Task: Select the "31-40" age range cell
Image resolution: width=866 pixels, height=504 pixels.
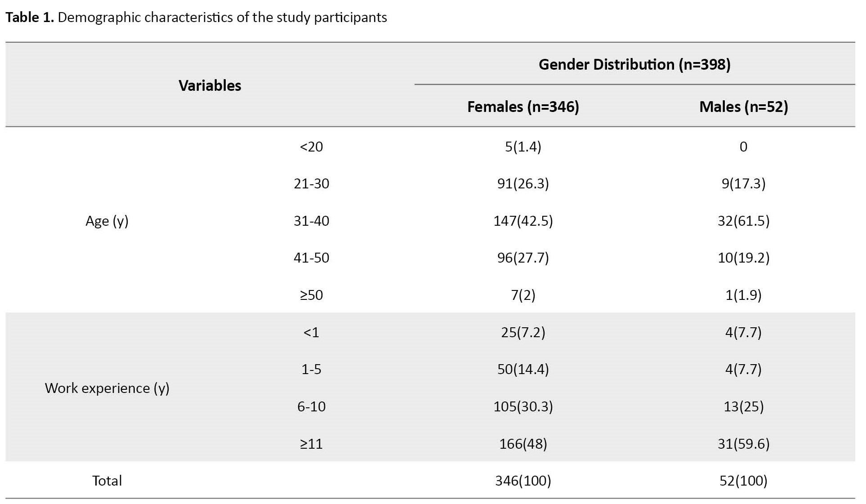Action: (311, 221)
